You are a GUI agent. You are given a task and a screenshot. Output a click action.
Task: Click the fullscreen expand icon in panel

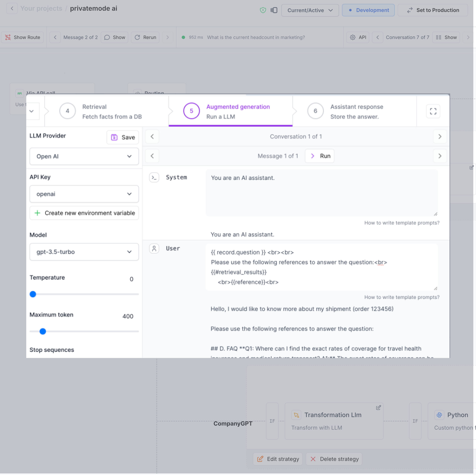(433, 111)
